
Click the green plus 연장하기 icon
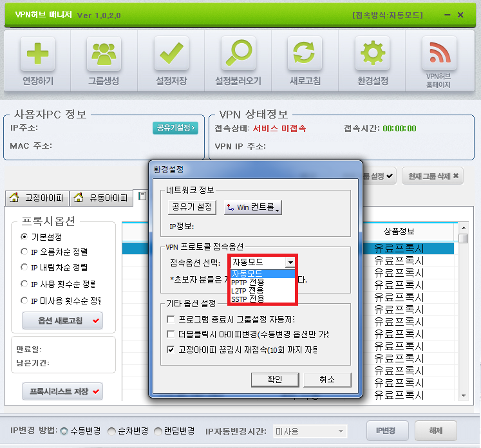click(37, 54)
